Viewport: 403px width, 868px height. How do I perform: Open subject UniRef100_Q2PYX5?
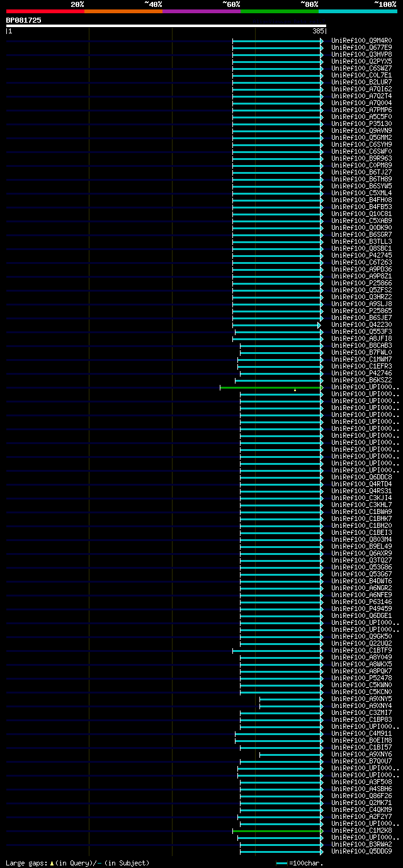[x=361, y=61]
